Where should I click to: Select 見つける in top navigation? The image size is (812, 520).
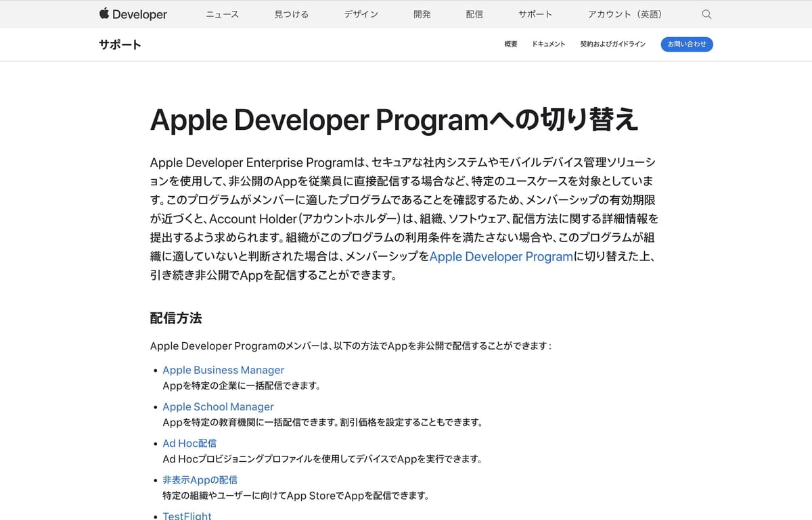pos(291,14)
